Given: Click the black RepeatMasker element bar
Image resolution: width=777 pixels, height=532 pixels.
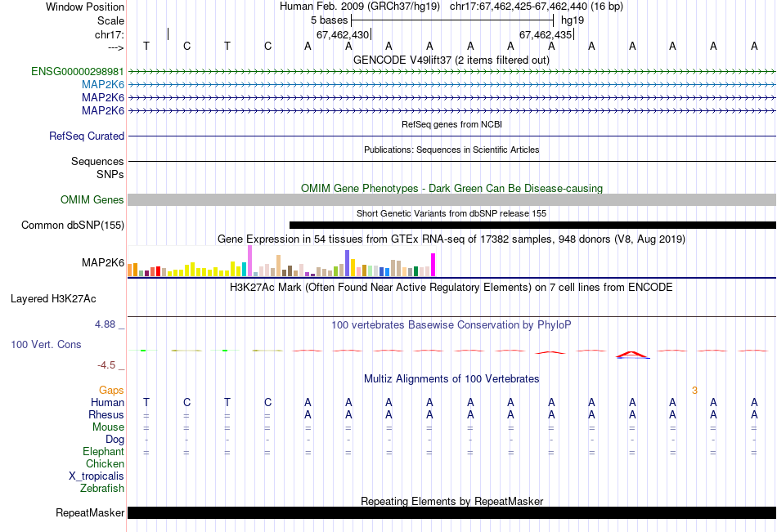Looking at the screenshot, I should (452, 512).
